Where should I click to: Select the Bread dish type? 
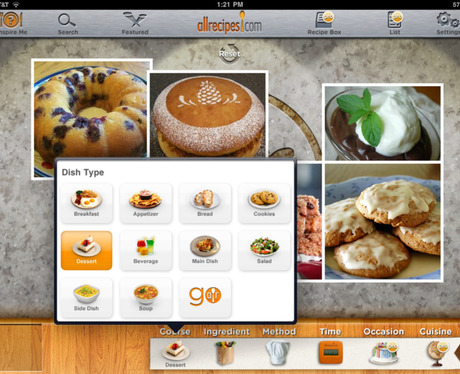205,203
